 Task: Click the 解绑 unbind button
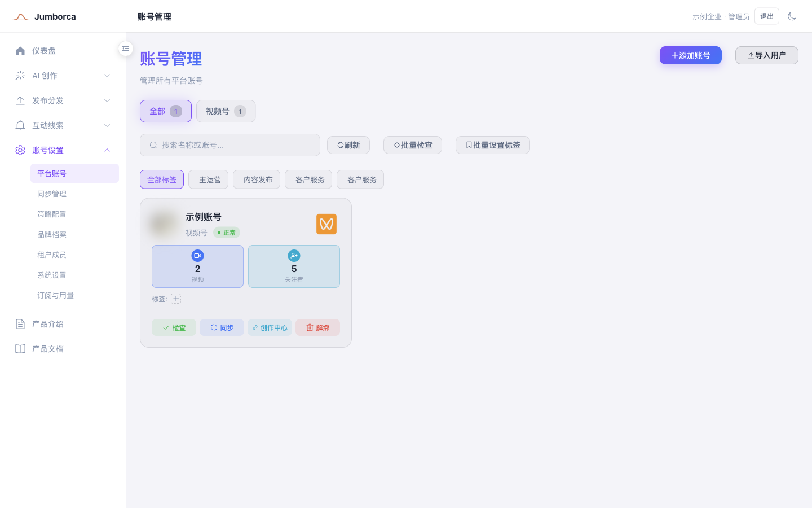click(x=317, y=327)
